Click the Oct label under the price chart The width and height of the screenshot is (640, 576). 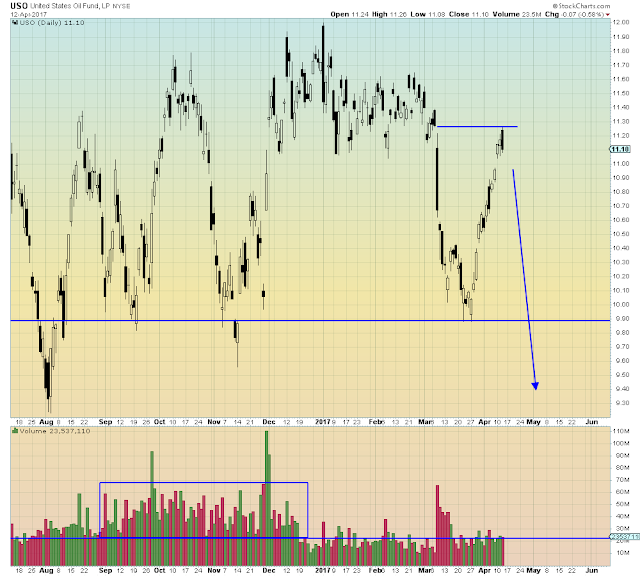[160, 422]
